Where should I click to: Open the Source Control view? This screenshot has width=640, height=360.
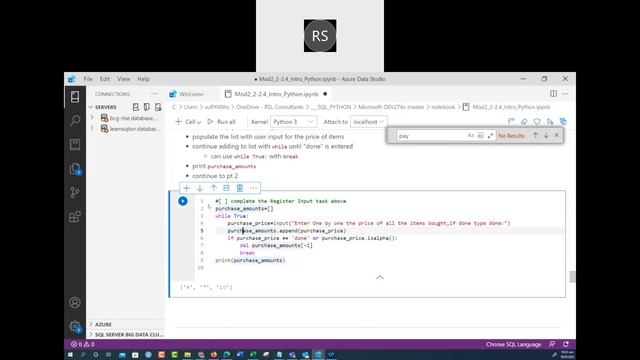click(x=75, y=192)
